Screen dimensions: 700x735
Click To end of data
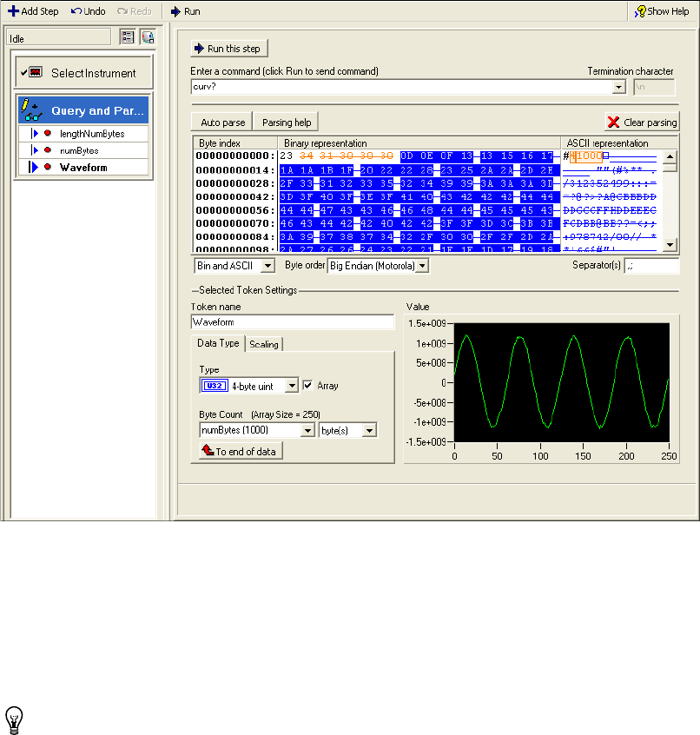(x=241, y=451)
